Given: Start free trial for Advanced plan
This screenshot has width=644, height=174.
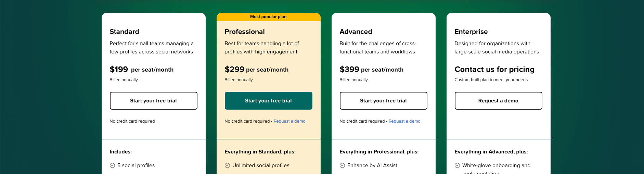Looking at the screenshot, I should click(x=384, y=101).
